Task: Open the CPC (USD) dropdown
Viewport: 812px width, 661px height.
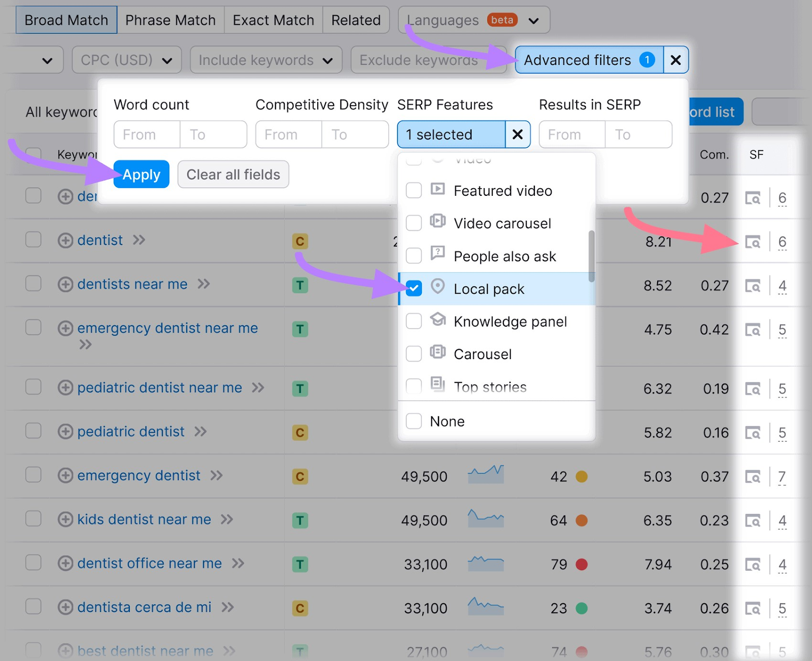Action: (126, 59)
